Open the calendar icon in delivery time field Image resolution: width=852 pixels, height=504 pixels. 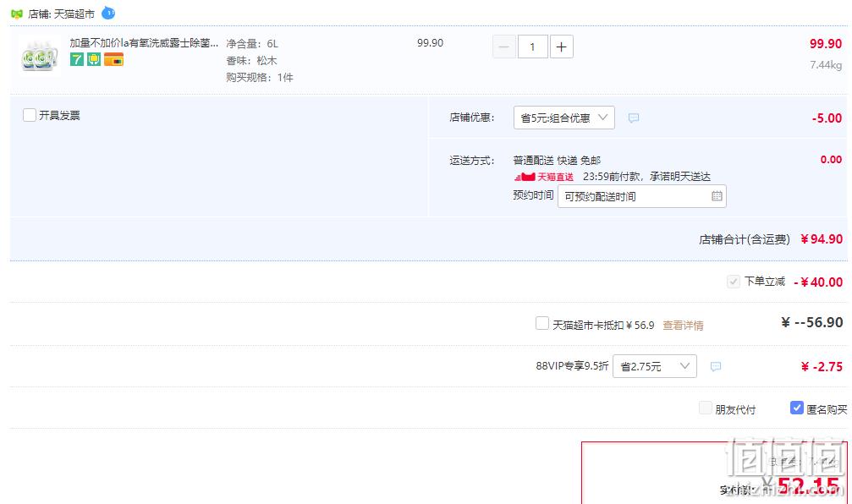click(x=717, y=196)
